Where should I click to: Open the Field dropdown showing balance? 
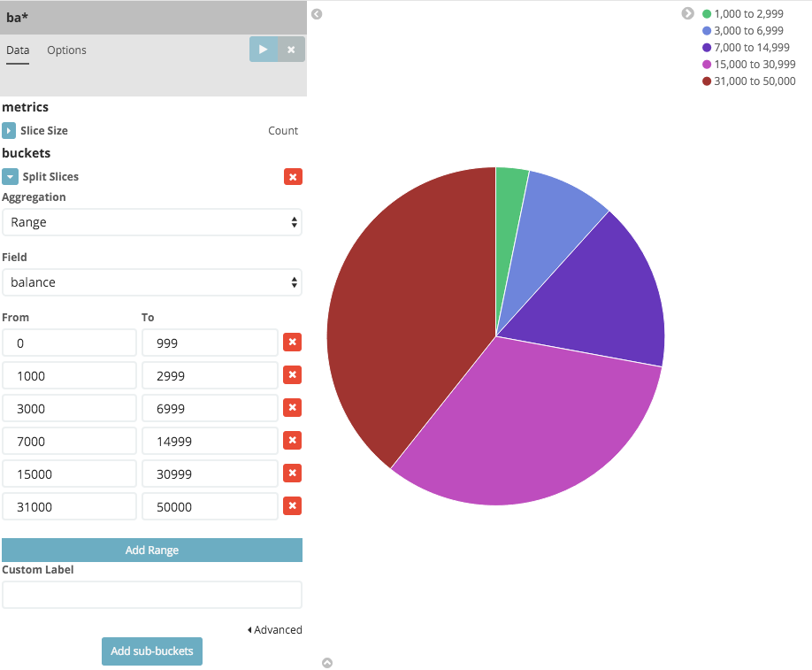click(152, 282)
